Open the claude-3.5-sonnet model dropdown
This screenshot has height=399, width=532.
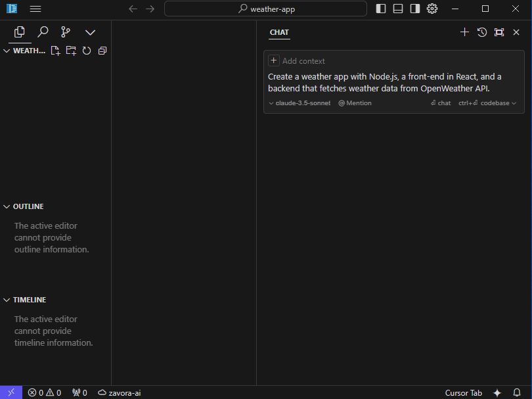(299, 103)
